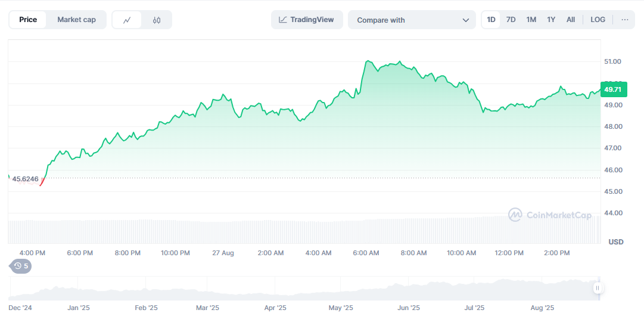
Task: Click Mar '25 on the overview timeline
Action: [x=207, y=308]
